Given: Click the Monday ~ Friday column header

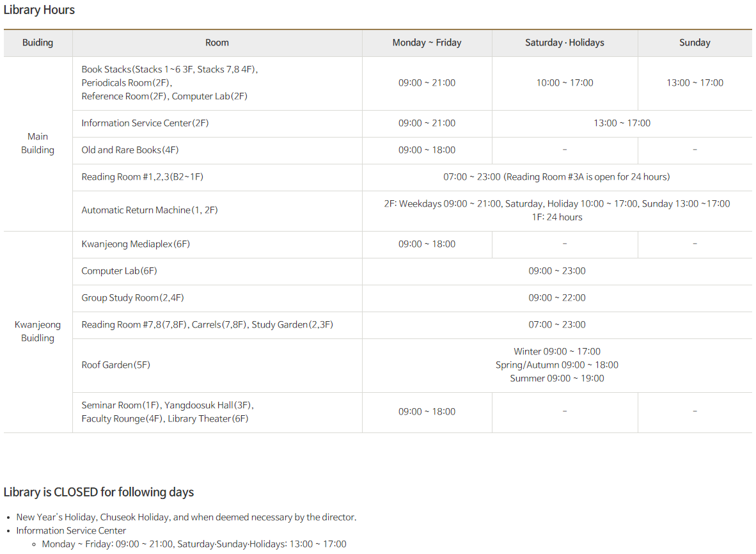Looking at the screenshot, I should pos(427,43).
